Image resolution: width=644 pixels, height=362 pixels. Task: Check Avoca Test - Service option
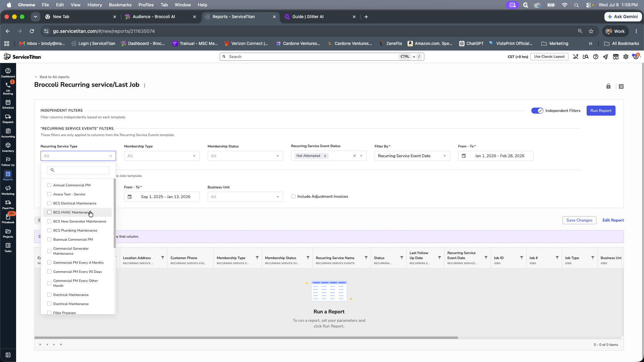[49, 194]
